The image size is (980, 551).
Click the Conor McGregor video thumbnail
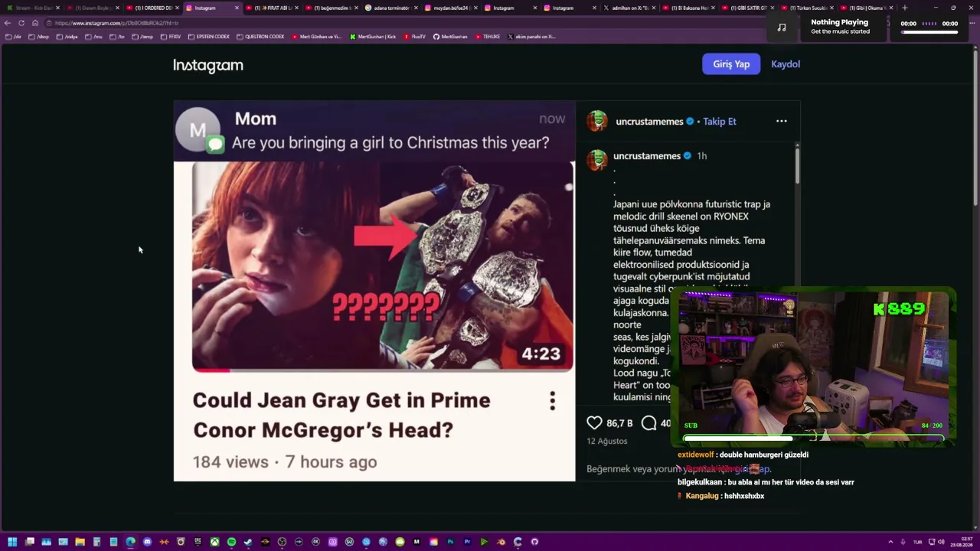(x=382, y=266)
